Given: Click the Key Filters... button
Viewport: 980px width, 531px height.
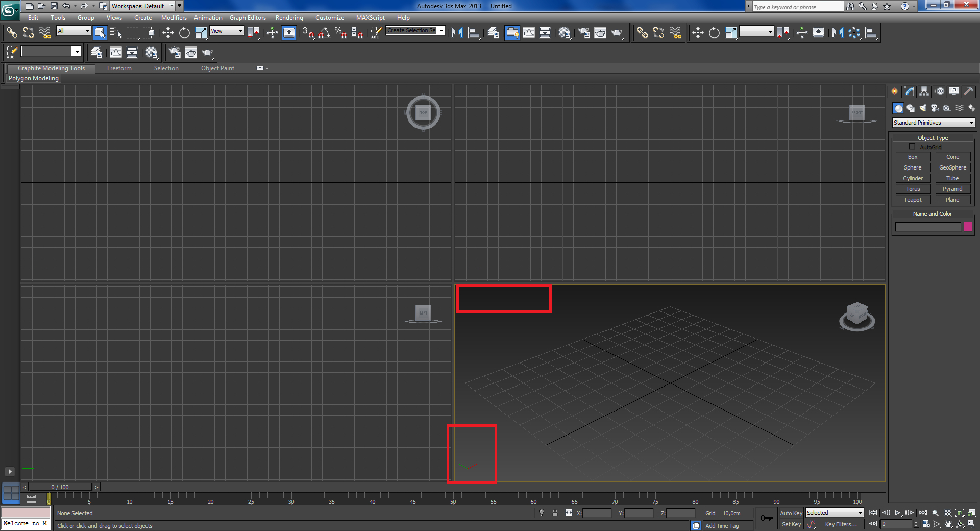Looking at the screenshot, I should pyautogui.click(x=841, y=524).
